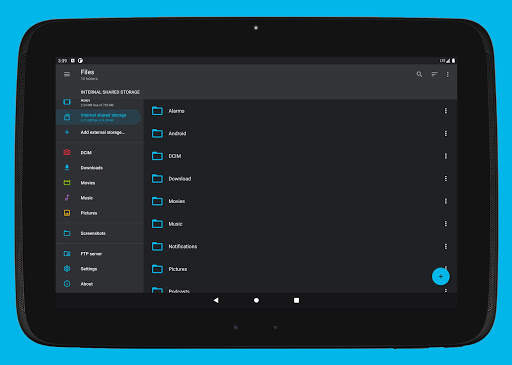Image resolution: width=512 pixels, height=365 pixels.
Task: Tap the Android home navigation button
Action: tap(256, 300)
